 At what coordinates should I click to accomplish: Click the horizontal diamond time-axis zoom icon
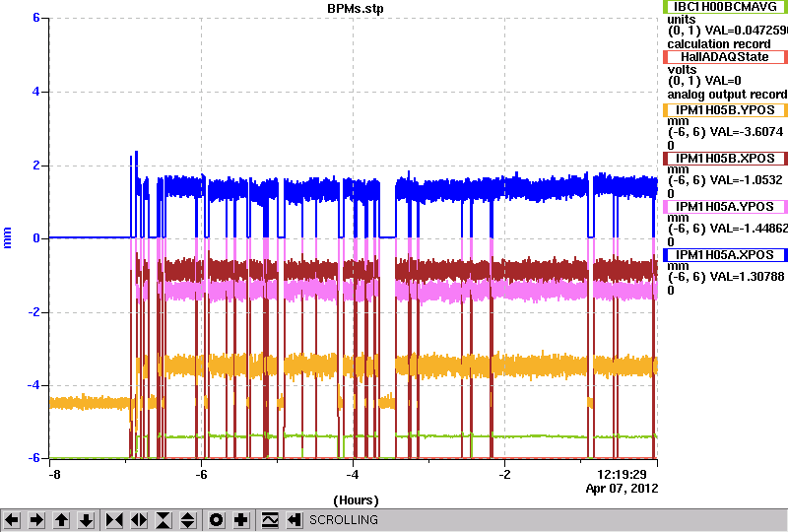(x=139, y=520)
